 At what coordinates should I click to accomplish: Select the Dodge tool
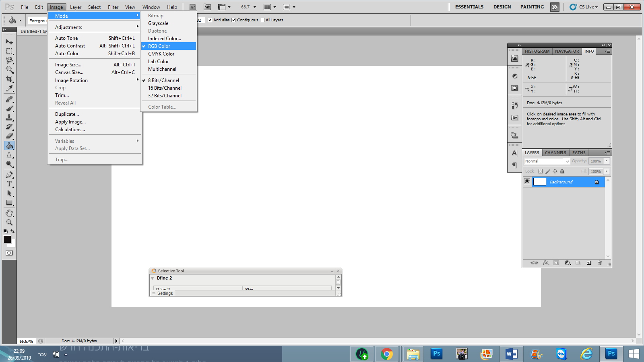(9, 164)
